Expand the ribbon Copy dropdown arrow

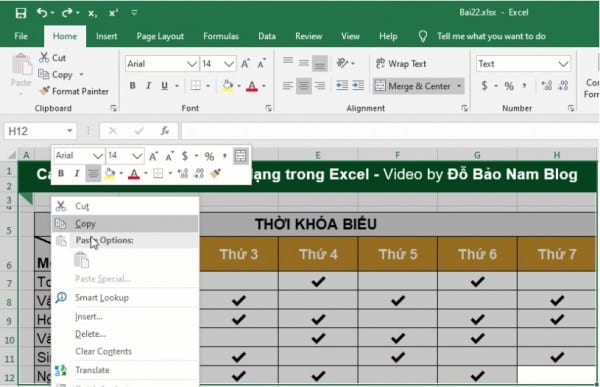(81, 75)
